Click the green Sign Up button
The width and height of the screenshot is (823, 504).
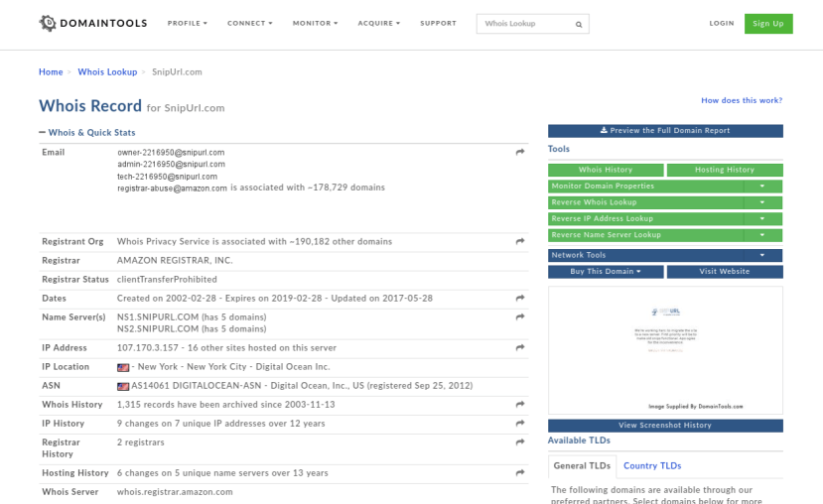pos(768,24)
